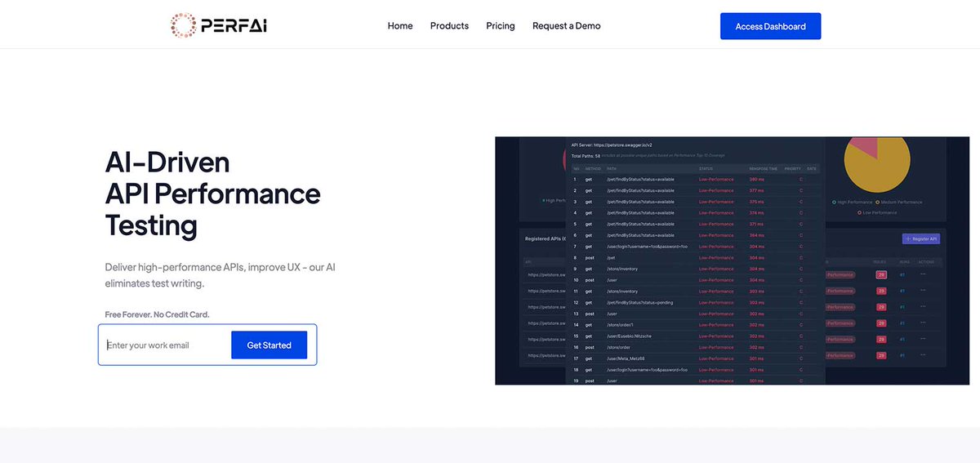
Task: Click the pie chart in the dashboard preview
Action: [877, 163]
